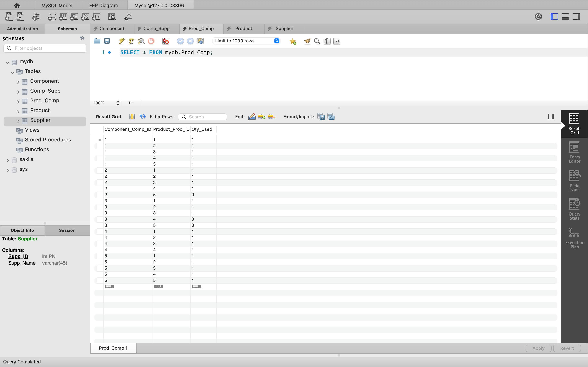Create a new SQL tab for executing queries

tap(9, 17)
